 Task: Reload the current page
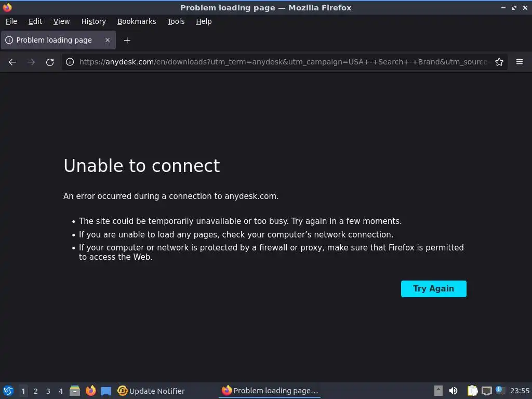pos(50,62)
